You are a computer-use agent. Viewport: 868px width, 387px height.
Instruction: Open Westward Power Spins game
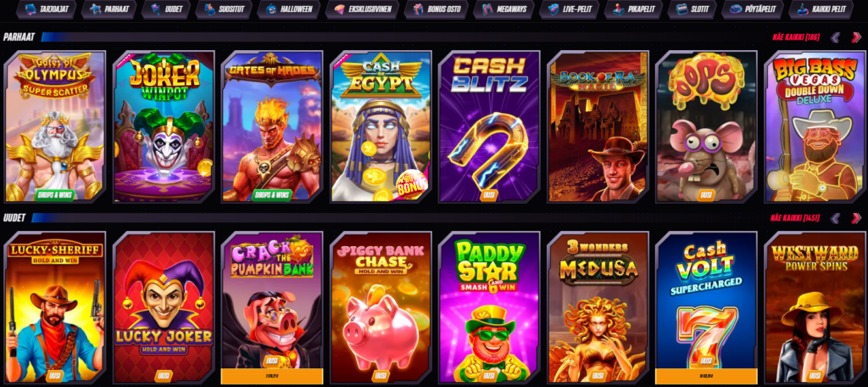click(x=815, y=307)
